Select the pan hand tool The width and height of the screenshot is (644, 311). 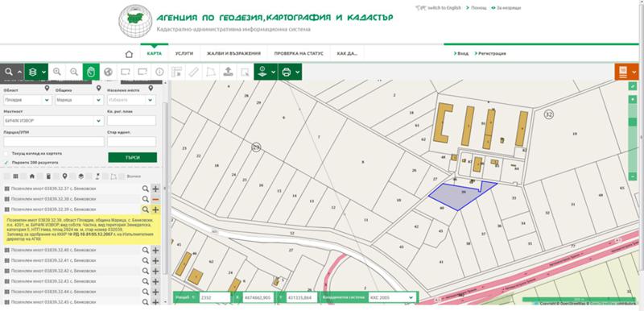(x=91, y=72)
